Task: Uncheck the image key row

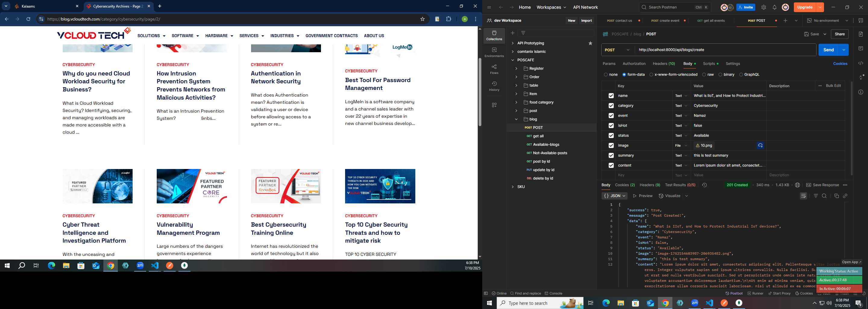Action: coord(611,145)
